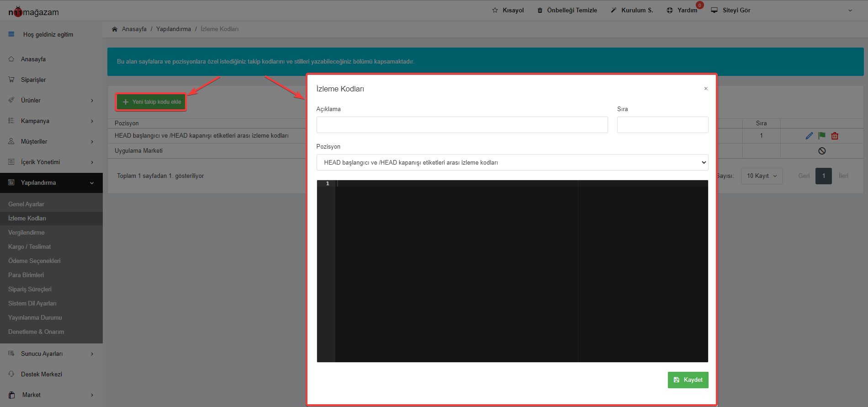Click the Kısayol star icon

[495, 10]
